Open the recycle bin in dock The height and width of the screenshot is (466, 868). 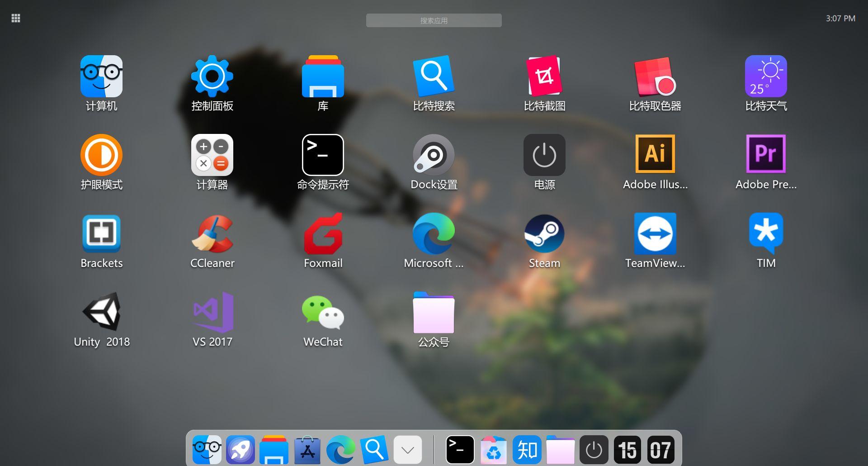point(493,450)
